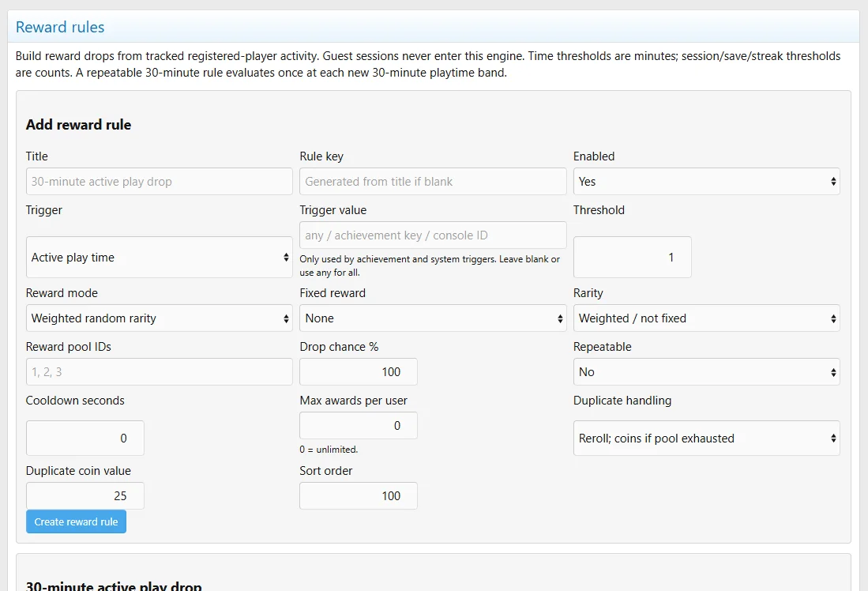Screen dimensions: 868x591
Task: Click the Trigger value input field
Action: coord(433,235)
